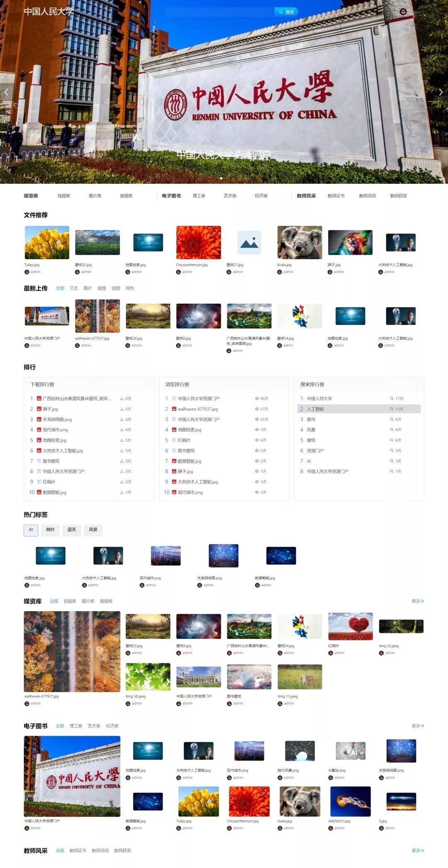This screenshot has height=868, width=448.
Task: Open Jellyfish(1).jpg thumbnail in 电子图书
Action: 351,802
